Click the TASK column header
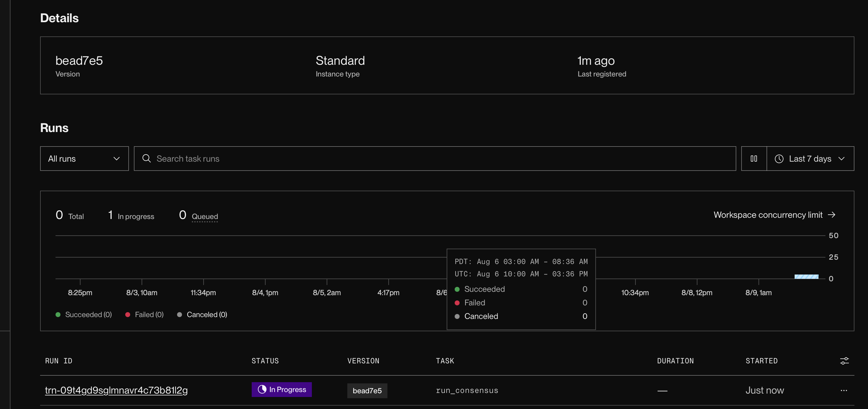 pos(445,361)
